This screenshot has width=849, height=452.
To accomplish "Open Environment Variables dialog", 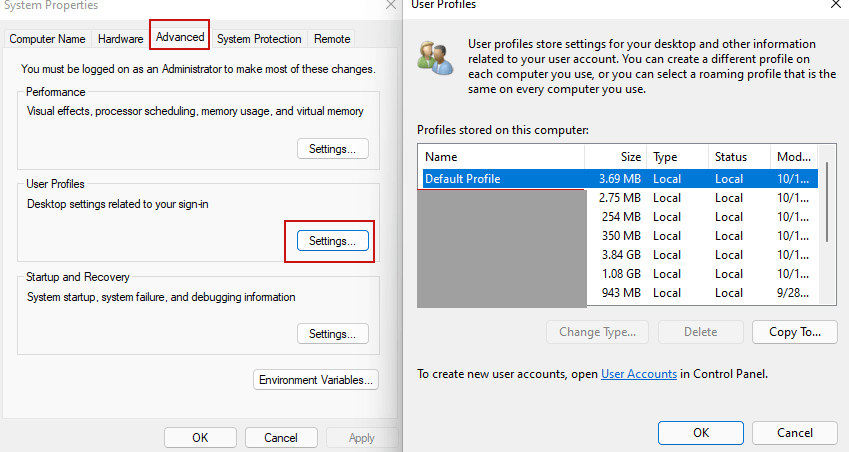I will 316,380.
